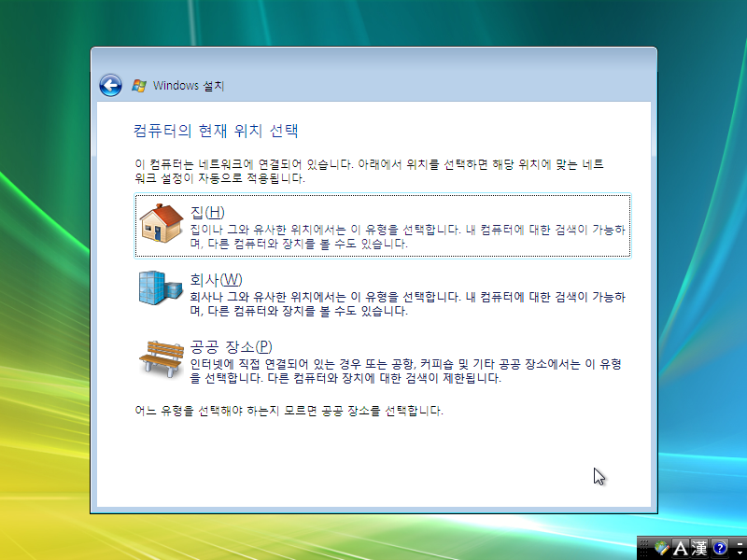The image size is (747, 560).
Task: Open language bar options dropdown arrow
Action: click(x=740, y=553)
